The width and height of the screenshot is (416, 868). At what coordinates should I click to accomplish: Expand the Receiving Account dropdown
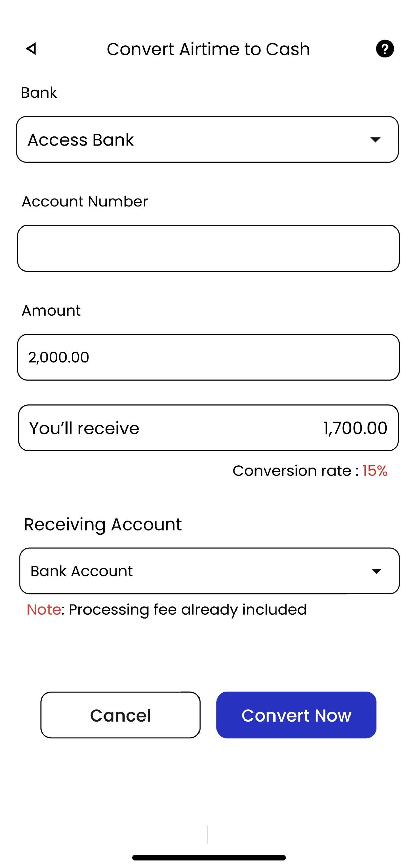pos(209,571)
